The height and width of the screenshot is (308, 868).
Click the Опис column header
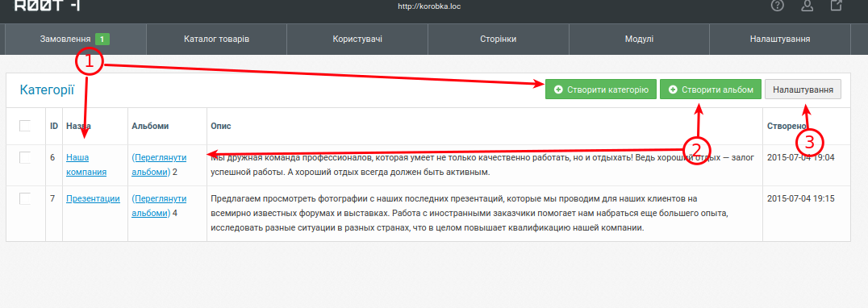(x=221, y=126)
